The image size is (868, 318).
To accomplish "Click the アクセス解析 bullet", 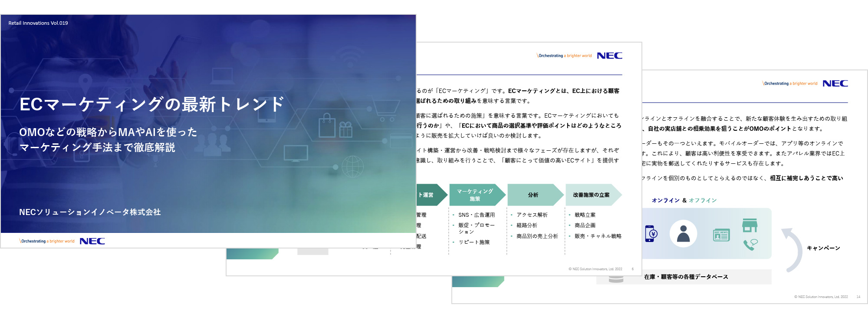I will click(532, 215).
